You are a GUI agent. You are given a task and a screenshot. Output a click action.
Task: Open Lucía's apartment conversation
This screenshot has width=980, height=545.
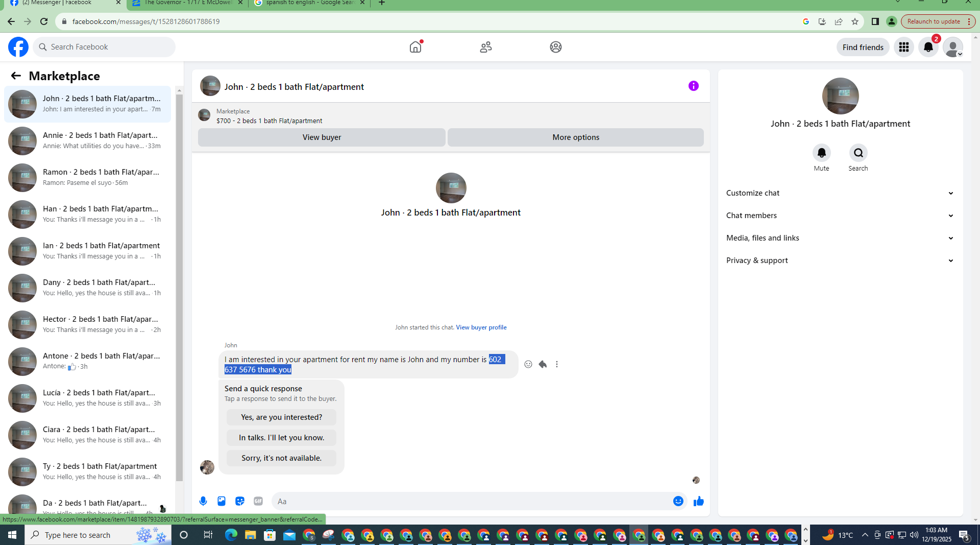click(x=87, y=398)
